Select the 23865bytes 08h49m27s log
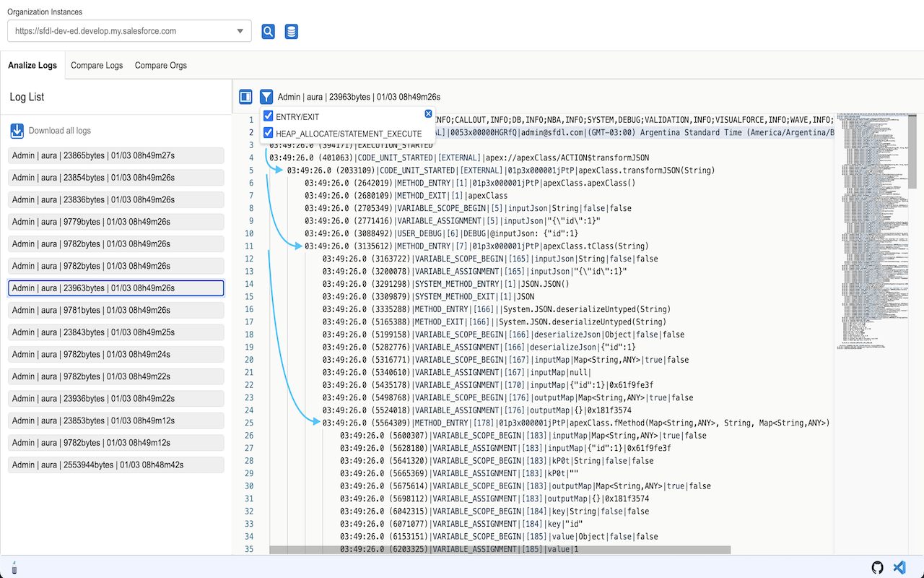 [116, 155]
